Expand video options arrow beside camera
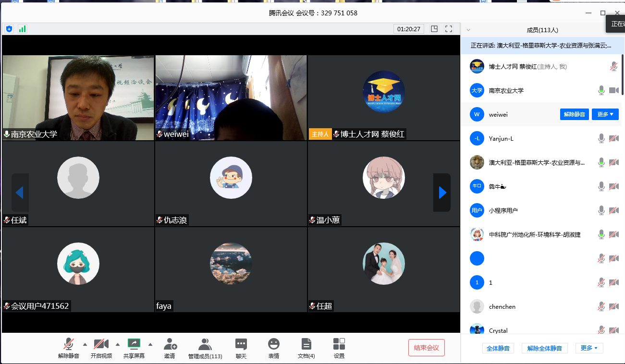Image resolution: width=625 pixels, height=364 pixels. pos(118,344)
